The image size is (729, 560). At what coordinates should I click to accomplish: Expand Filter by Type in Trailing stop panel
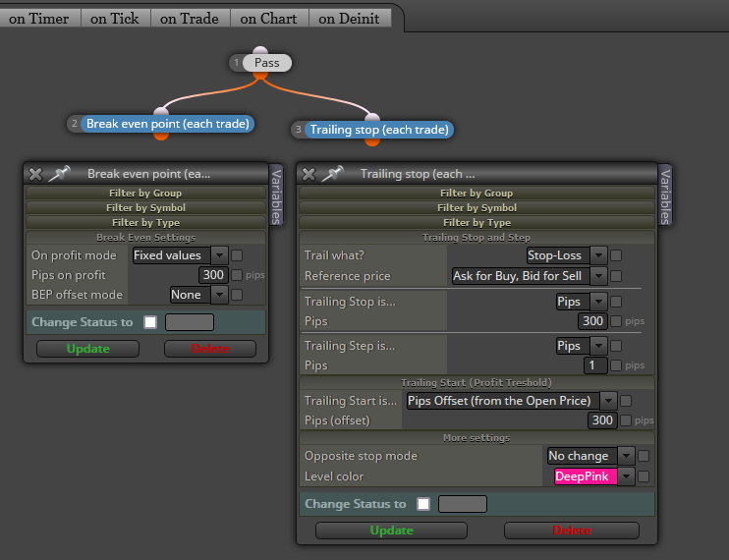pos(477,223)
